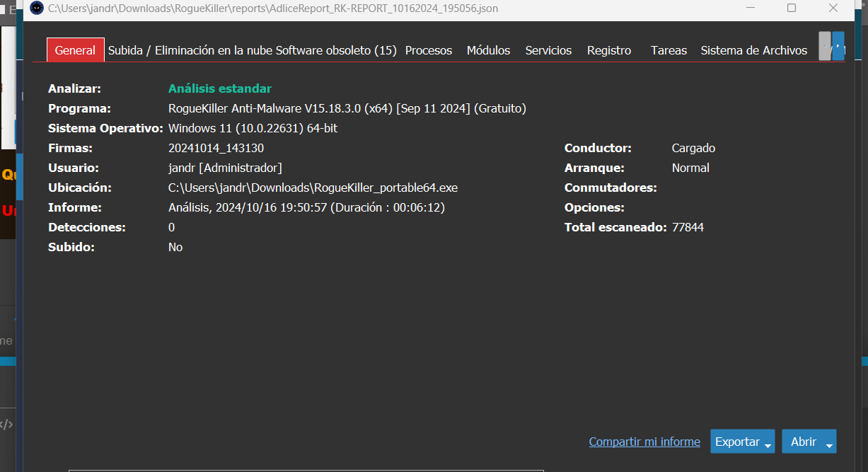868x472 pixels.
Task: Select the RogueKiller Anti-Malware V15.18.3.0 program text
Action: (x=347, y=108)
